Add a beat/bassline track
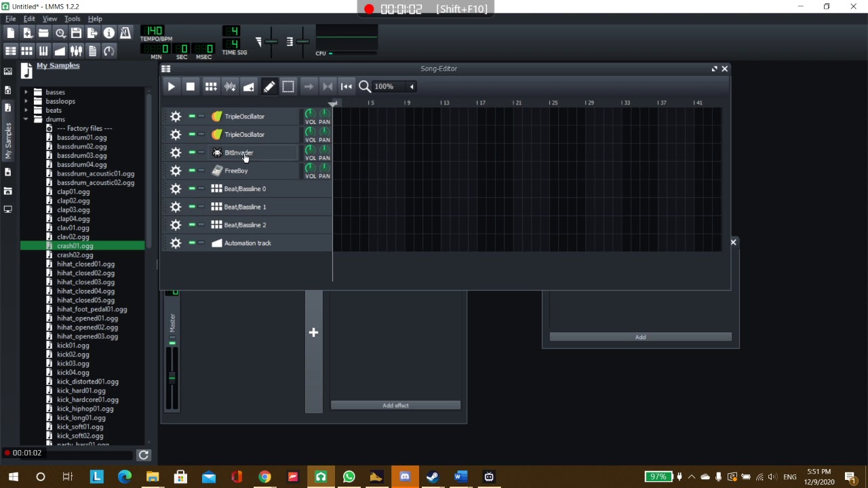This screenshot has height=488, width=868. coord(211,87)
